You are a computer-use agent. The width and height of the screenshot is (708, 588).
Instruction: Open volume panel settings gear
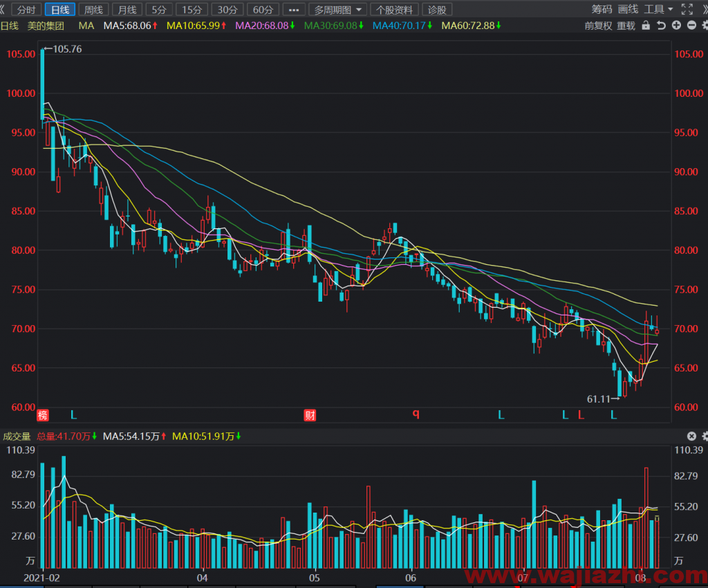(705, 436)
